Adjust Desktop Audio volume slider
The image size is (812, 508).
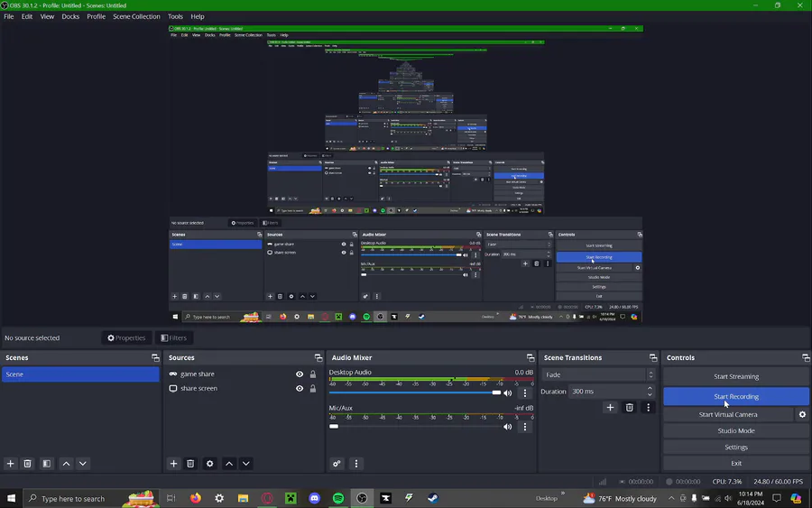[415, 393]
